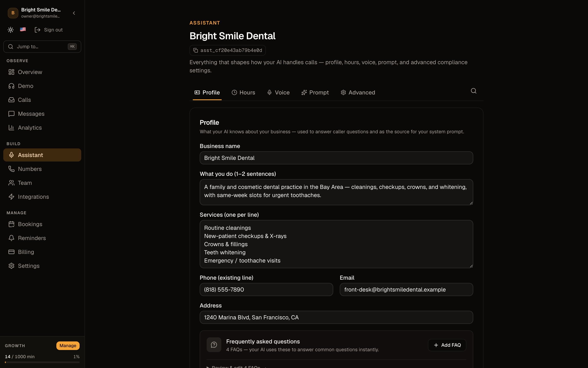Open Overview in the sidebar

[42, 72]
